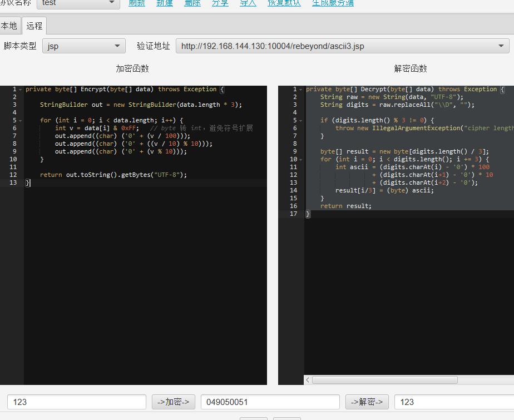Viewport: 514px width, 420px height.
Task: Click the Decrypt editor horizontal scrollbar
Action: pos(384,380)
